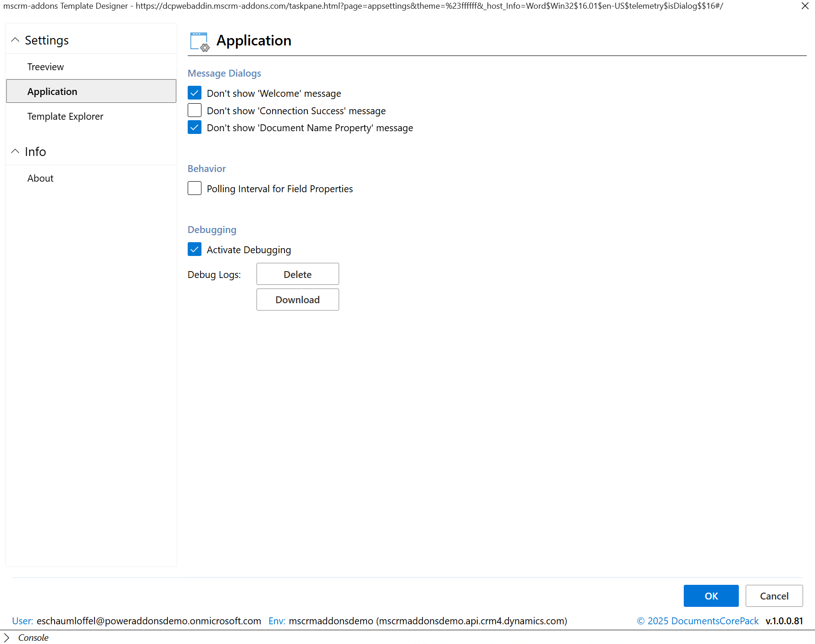This screenshot has height=644, width=815.
Task: Expand the Console panel arrow
Action: coord(6,638)
